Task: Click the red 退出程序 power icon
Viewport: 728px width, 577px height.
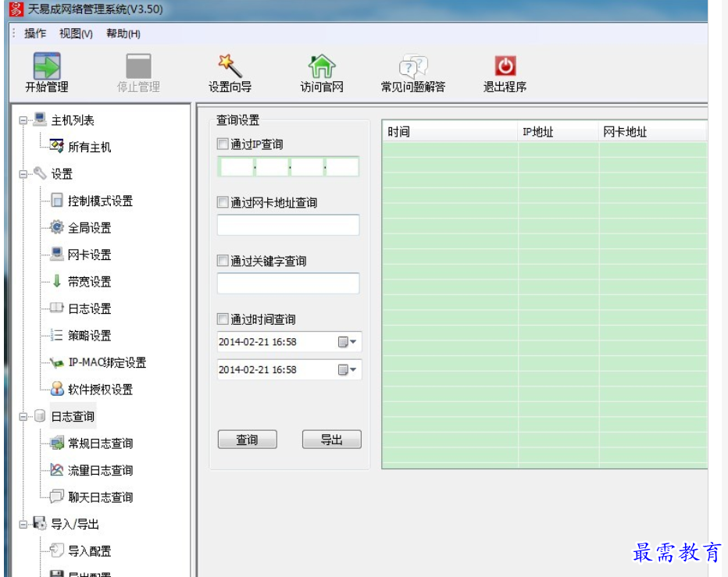Action: (x=505, y=67)
